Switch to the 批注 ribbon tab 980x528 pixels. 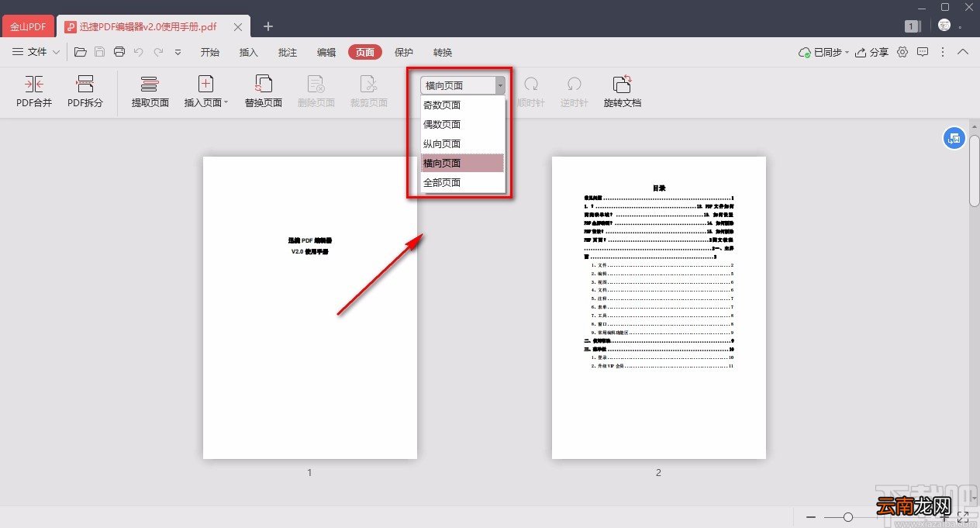point(288,52)
